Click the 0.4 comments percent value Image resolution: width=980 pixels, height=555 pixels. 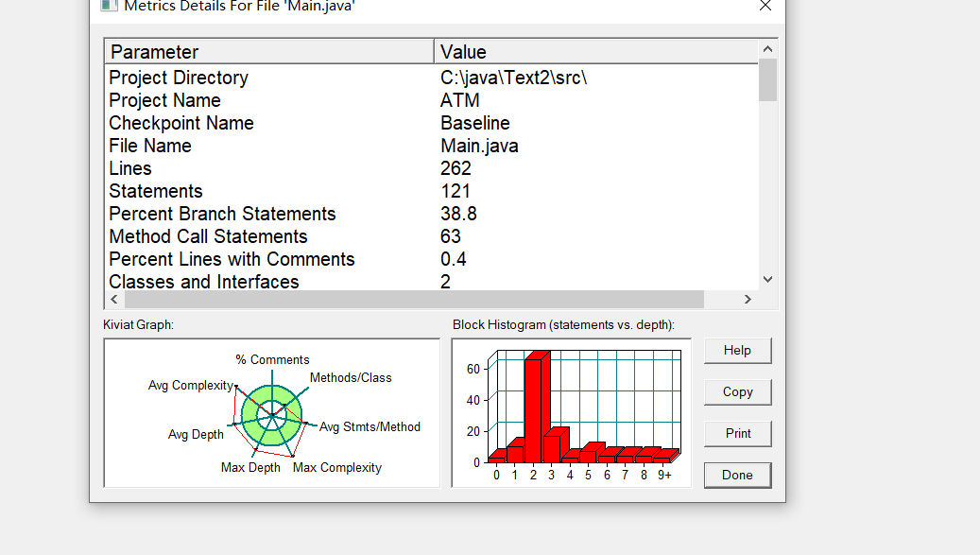pos(453,259)
